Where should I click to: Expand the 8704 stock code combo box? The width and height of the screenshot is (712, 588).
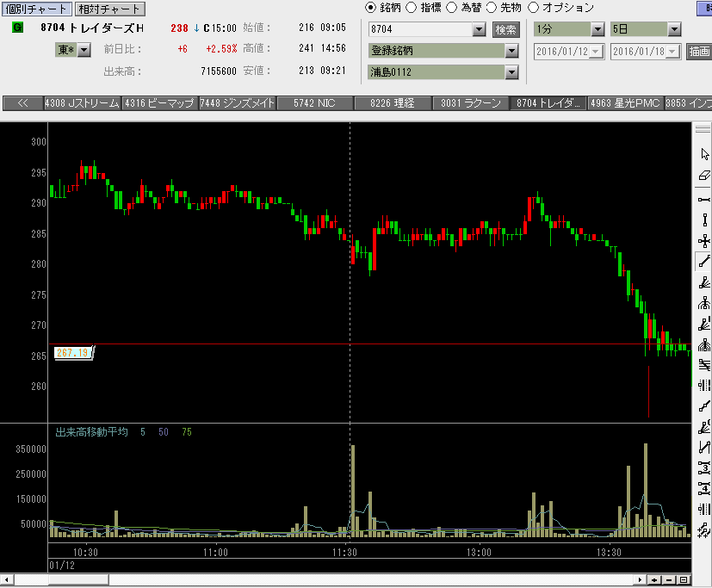[479, 30]
